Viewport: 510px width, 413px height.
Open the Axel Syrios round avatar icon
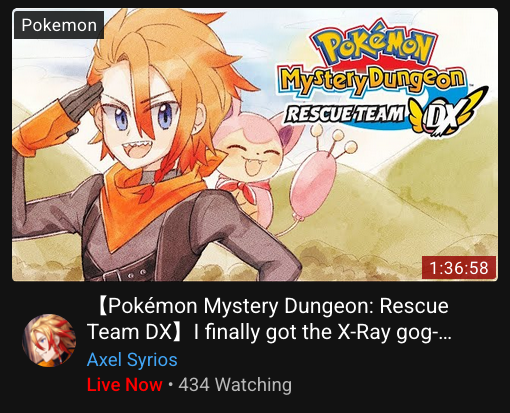click(x=49, y=340)
